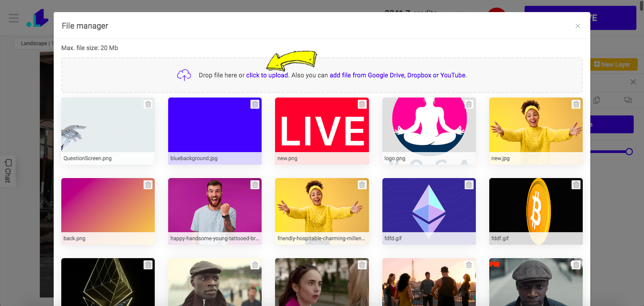Pick the Eiffel Tower group thumbnail
The height and width of the screenshot is (306, 644).
point(429,282)
